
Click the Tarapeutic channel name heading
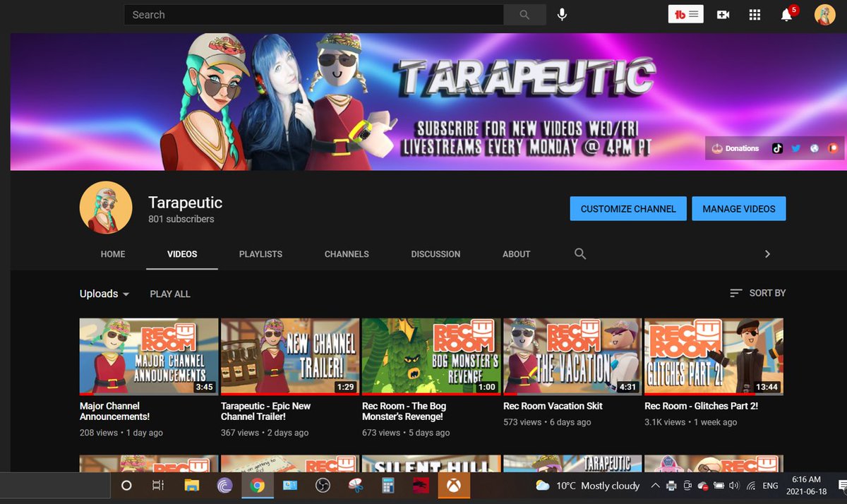[185, 203]
